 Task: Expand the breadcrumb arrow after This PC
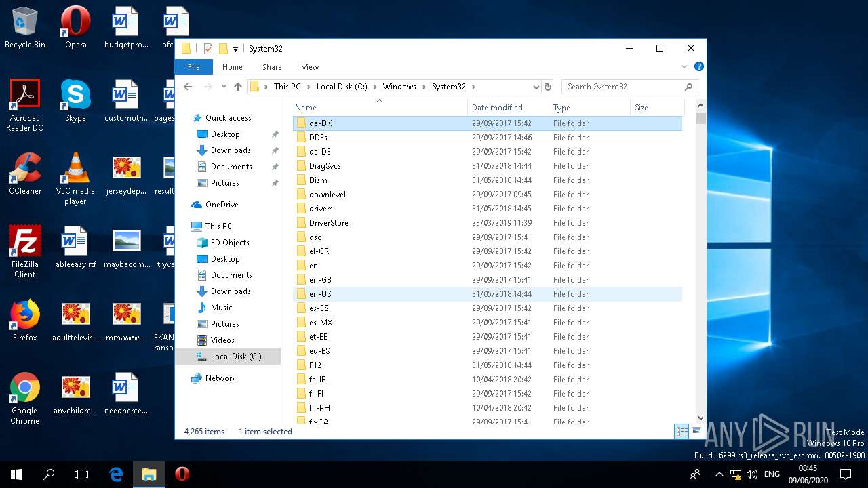point(309,87)
